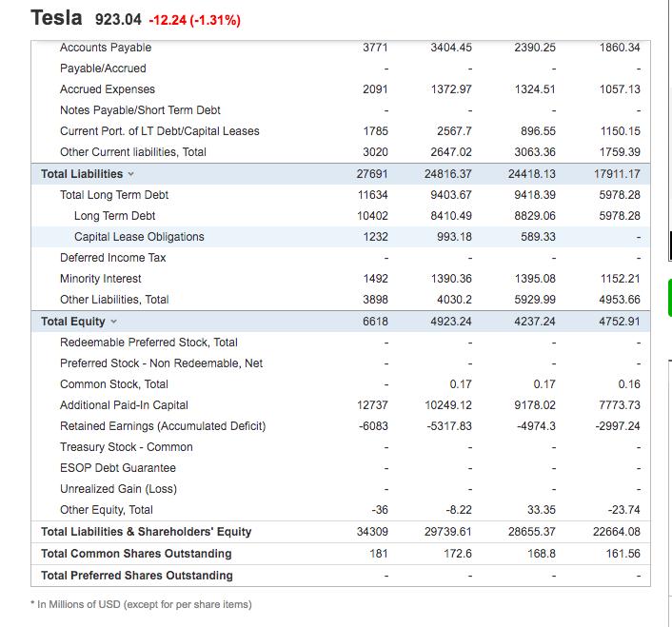The height and width of the screenshot is (627, 672).
Task: Select the ESOP Debt Guarantee label
Action: pos(118,468)
